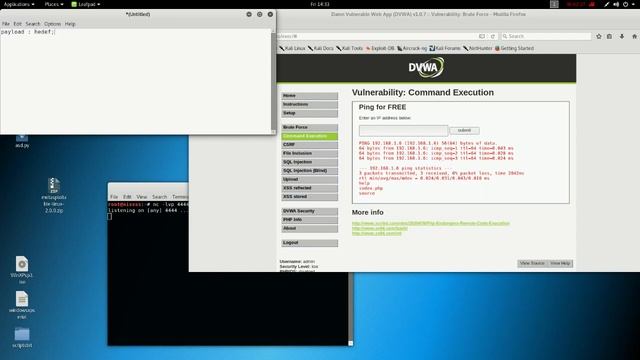The width and height of the screenshot is (640, 360).
Task: Open the Applications menu in the top panel
Action: [19, 4]
